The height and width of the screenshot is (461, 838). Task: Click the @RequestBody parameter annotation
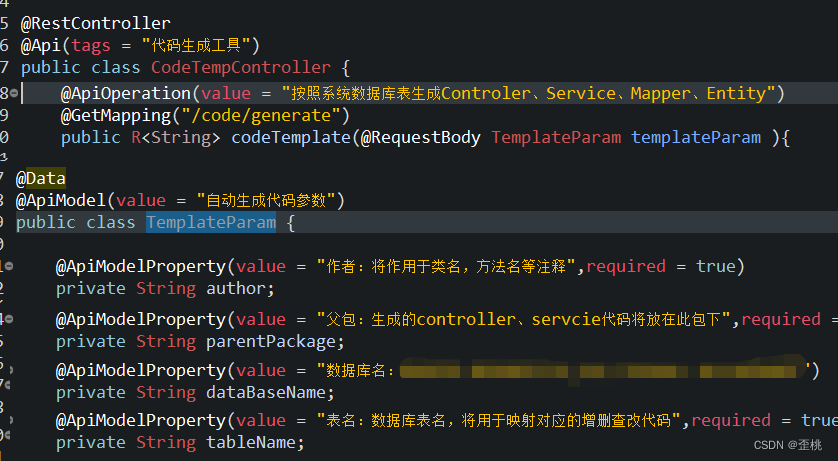click(420, 137)
